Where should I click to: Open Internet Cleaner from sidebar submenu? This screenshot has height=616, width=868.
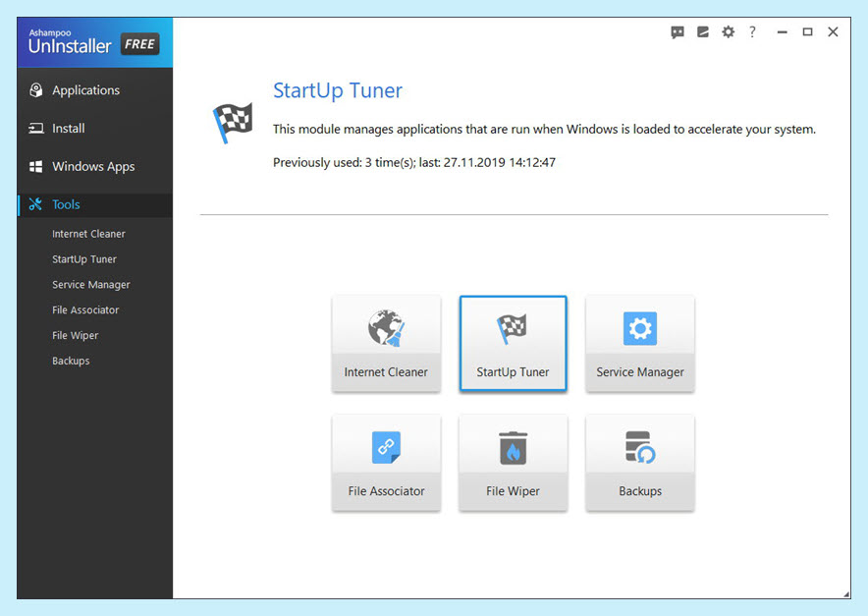pyautogui.click(x=88, y=234)
